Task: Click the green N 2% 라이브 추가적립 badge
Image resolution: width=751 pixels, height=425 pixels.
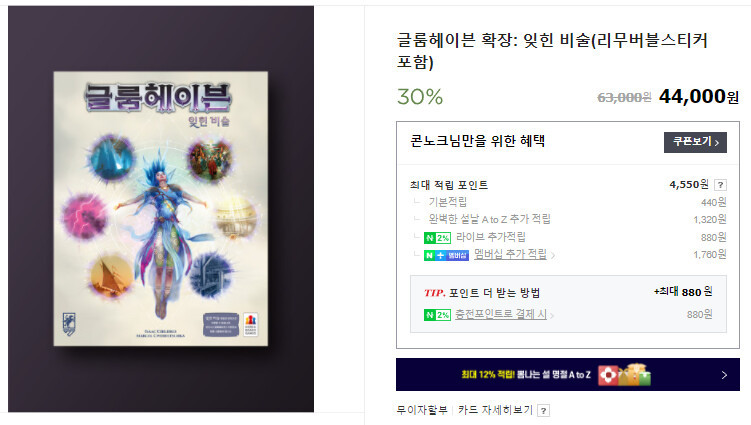Action: [437, 238]
